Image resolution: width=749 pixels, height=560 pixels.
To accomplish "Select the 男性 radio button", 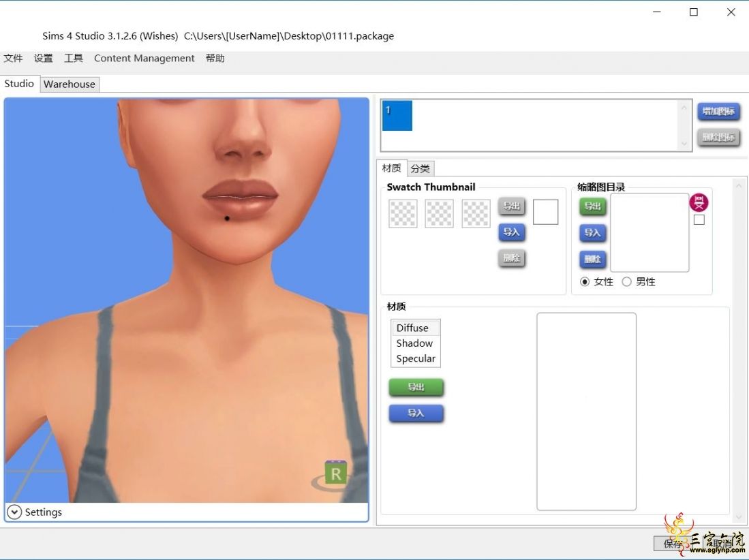I will pos(626,281).
